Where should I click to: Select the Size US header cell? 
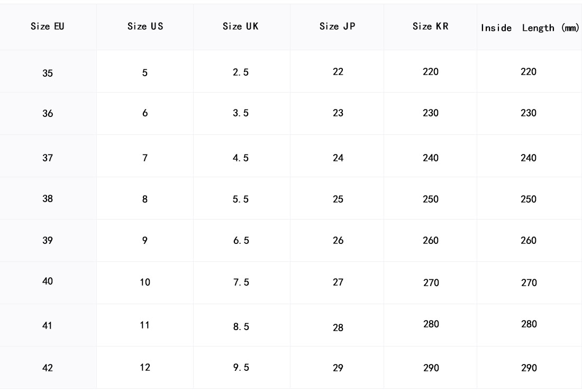tap(145, 27)
